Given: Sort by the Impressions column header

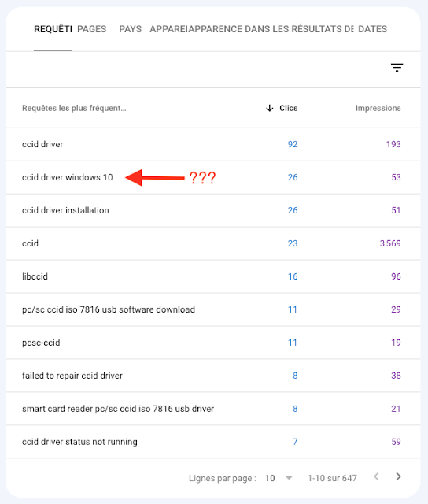Looking at the screenshot, I should click(378, 108).
